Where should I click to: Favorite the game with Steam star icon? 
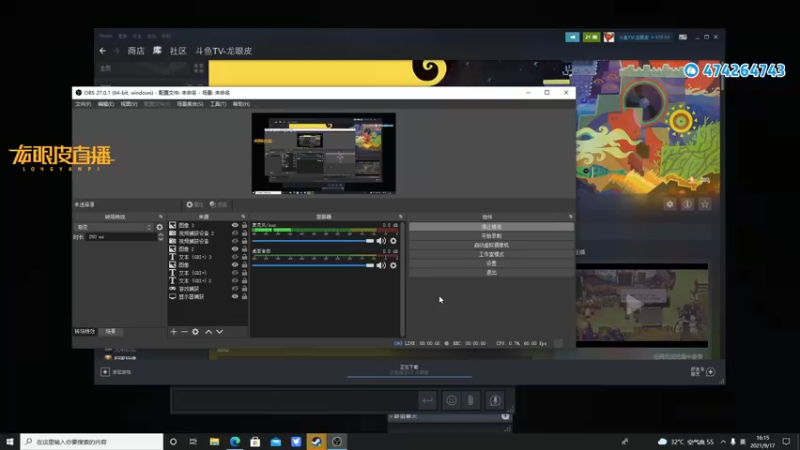coord(705,204)
